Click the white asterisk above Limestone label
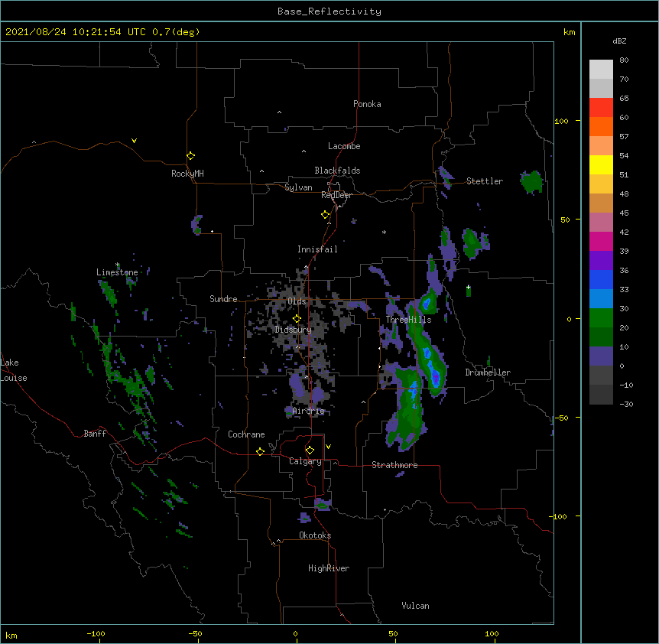Viewport: 659px width, 644px height. pos(117,265)
